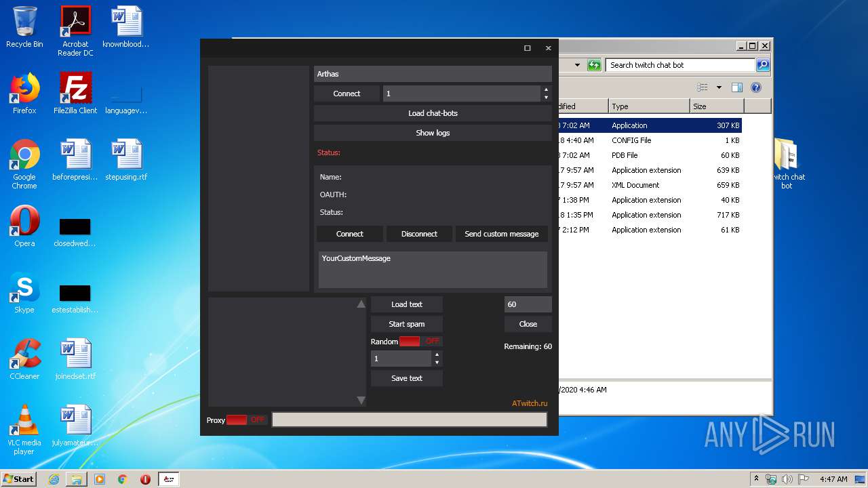Decrease the connect count stepper
The width and height of the screenshot is (868, 488).
pyautogui.click(x=547, y=98)
